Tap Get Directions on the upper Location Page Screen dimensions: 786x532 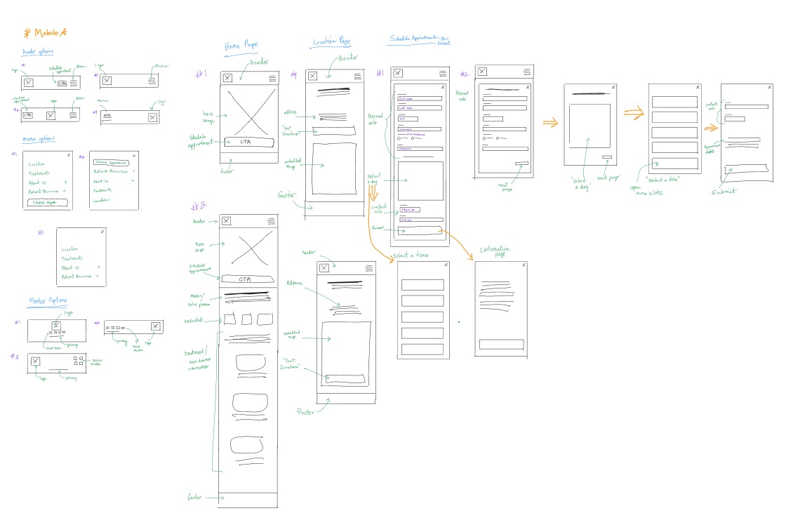click(334, 131)
